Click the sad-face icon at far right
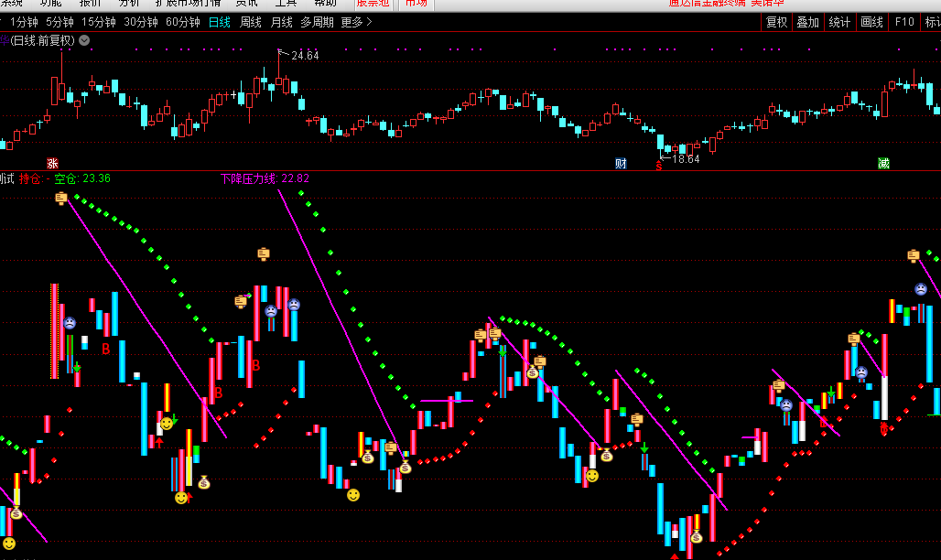This screenshot has height=560, width=941. (x=920, y=289)
